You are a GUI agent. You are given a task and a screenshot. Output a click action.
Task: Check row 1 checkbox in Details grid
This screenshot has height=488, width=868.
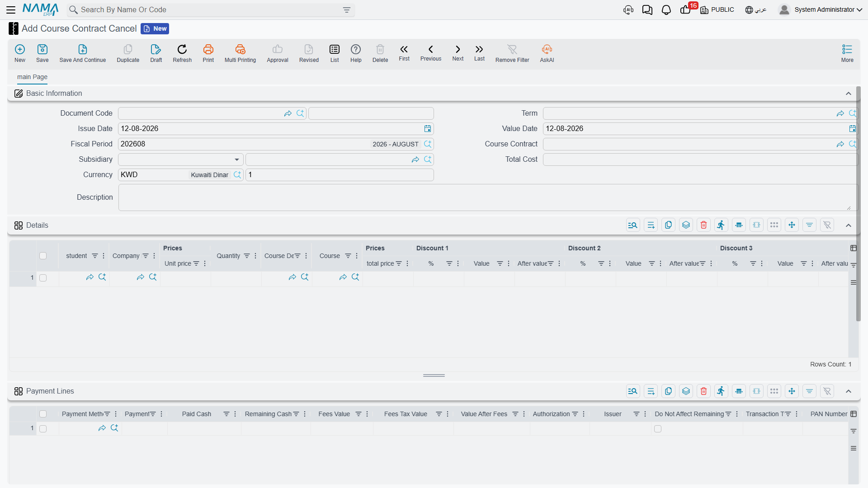click(x=43, y=278)
